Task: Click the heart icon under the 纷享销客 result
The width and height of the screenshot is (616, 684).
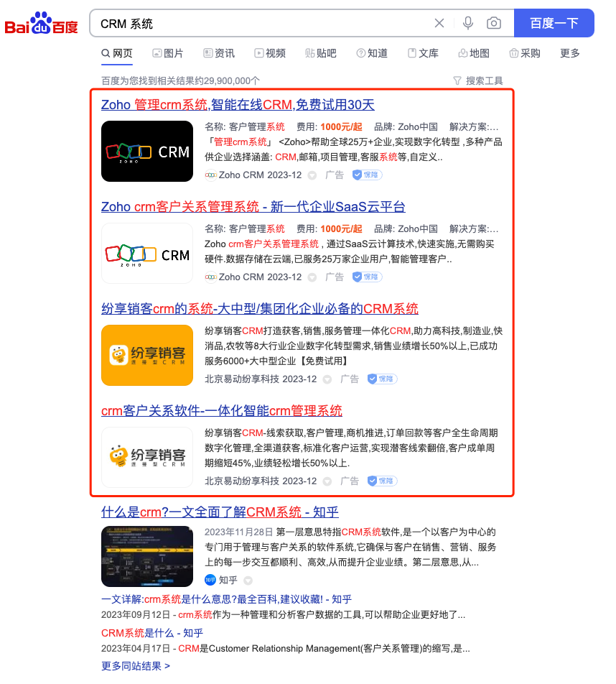Action: 327,379
